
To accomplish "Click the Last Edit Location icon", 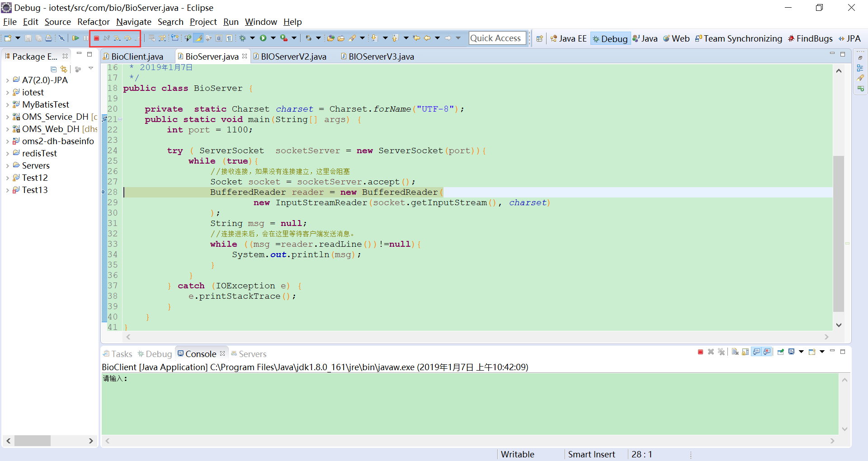I will coord(416,38).
